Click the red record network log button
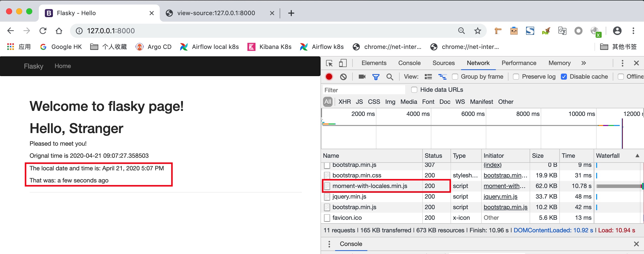644x254 pixels. coord(329,77)
